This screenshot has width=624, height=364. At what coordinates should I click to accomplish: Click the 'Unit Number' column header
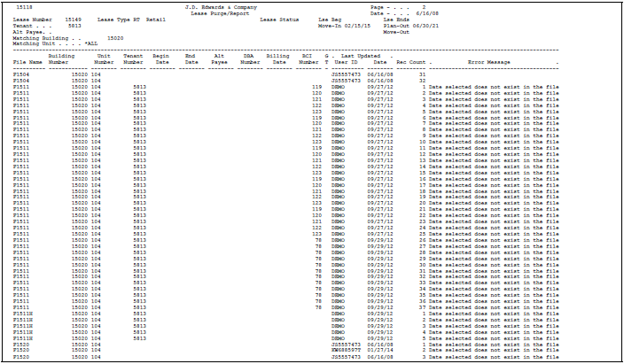coord(104,59)
